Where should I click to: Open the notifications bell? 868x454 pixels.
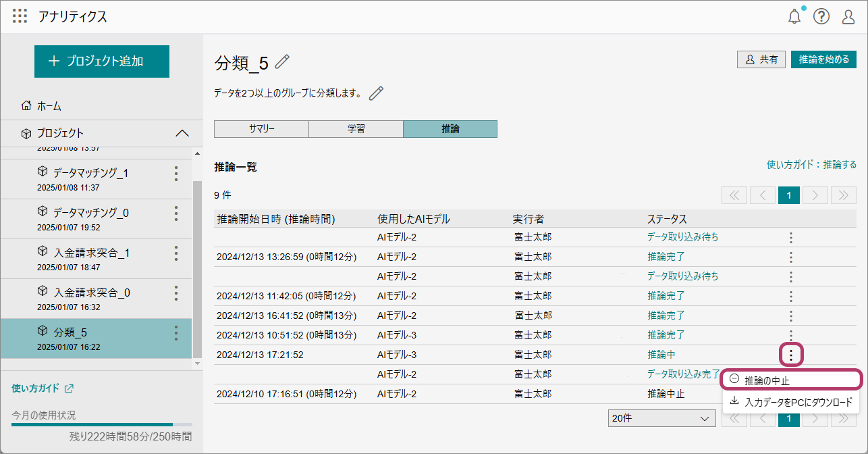click(795, 16)
